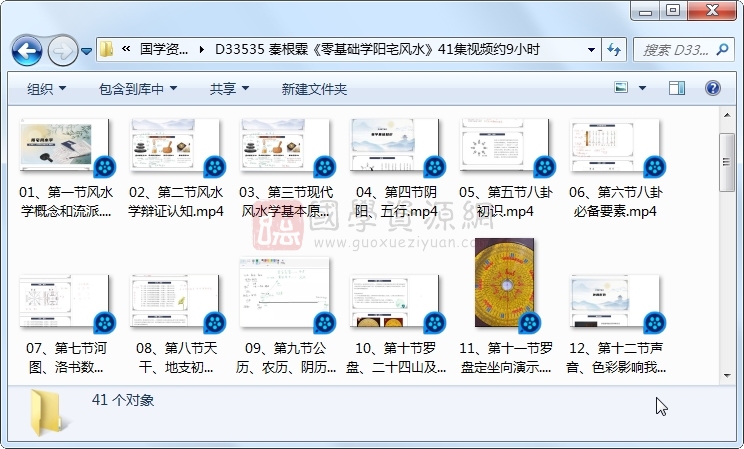The height and width of the screenshot is (449, 744).
Task: Click the refresh button beside address bar
Action: [614, 49]
